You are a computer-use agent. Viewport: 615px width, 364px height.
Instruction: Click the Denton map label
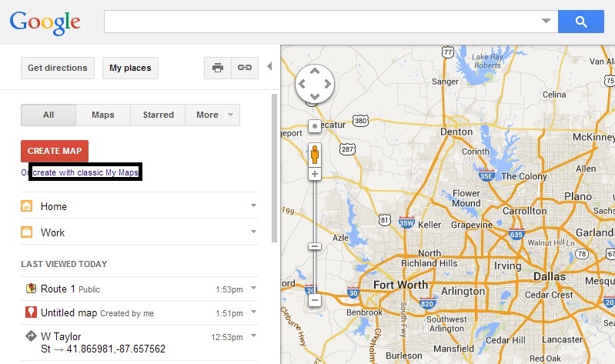(x=456, y=132)
